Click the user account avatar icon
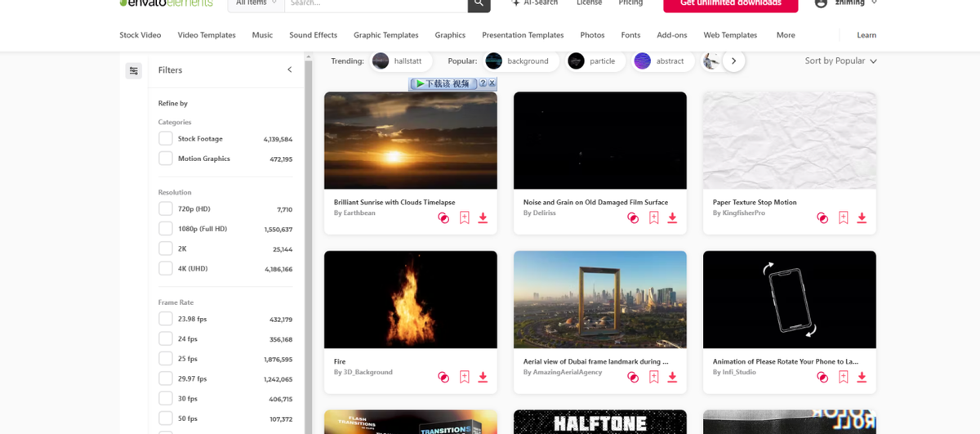 point(821,3)
